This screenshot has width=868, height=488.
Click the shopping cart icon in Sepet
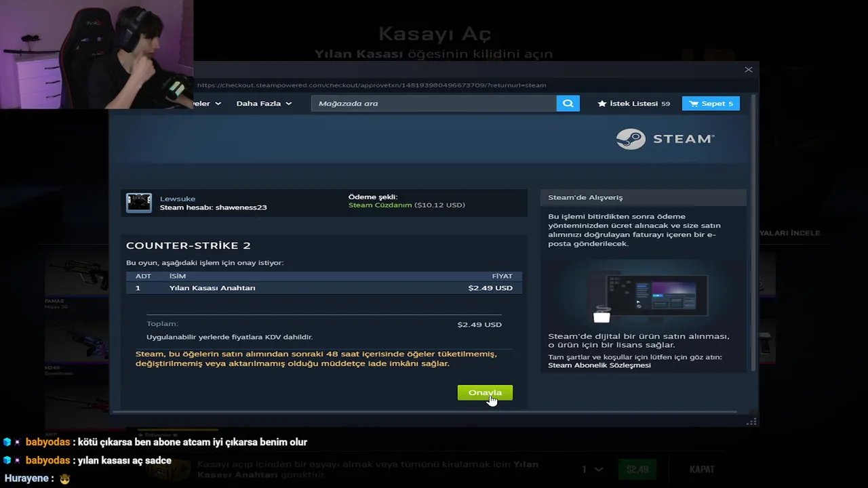click(x=694, y=104)
